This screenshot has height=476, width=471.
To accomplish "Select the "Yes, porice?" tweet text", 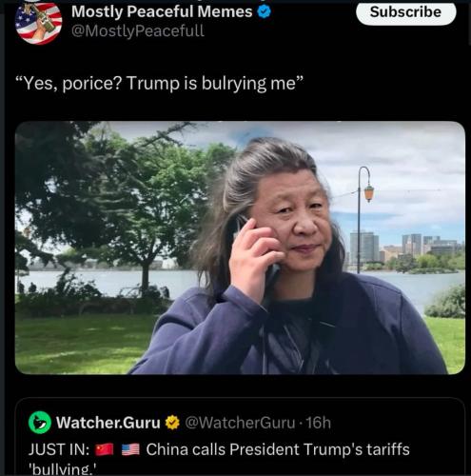I will [160, 84].
